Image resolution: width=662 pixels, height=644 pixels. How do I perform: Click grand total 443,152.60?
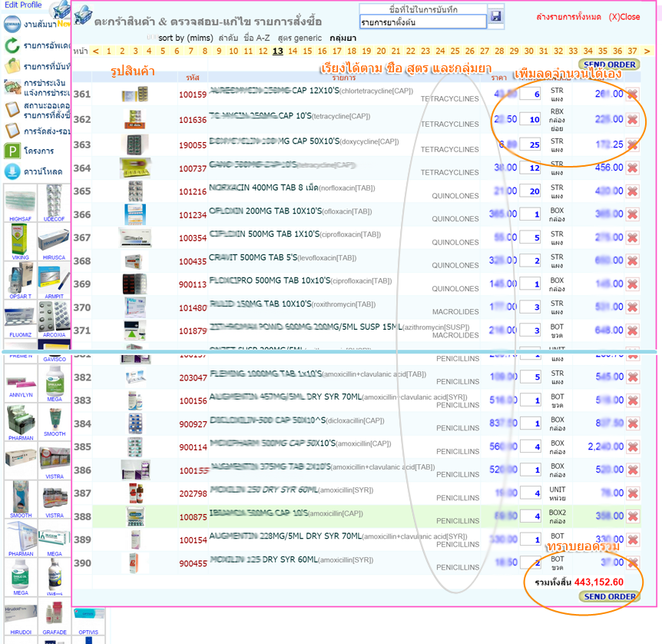[x=599, y=583]
